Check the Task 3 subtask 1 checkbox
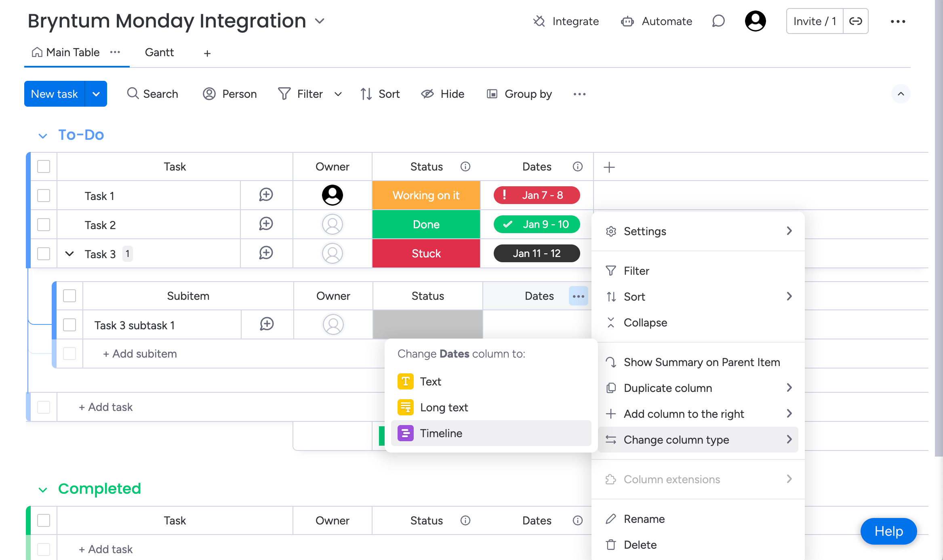The image size is (943, 560). [69, 325]
